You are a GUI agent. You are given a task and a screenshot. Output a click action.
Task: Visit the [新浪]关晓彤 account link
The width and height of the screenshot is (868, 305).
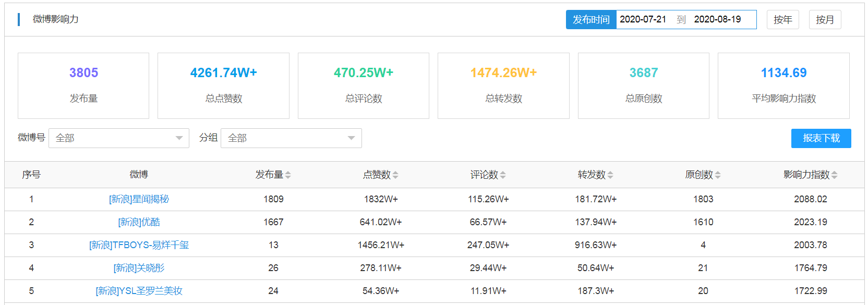pyautogui.click(x=139, y=268)
